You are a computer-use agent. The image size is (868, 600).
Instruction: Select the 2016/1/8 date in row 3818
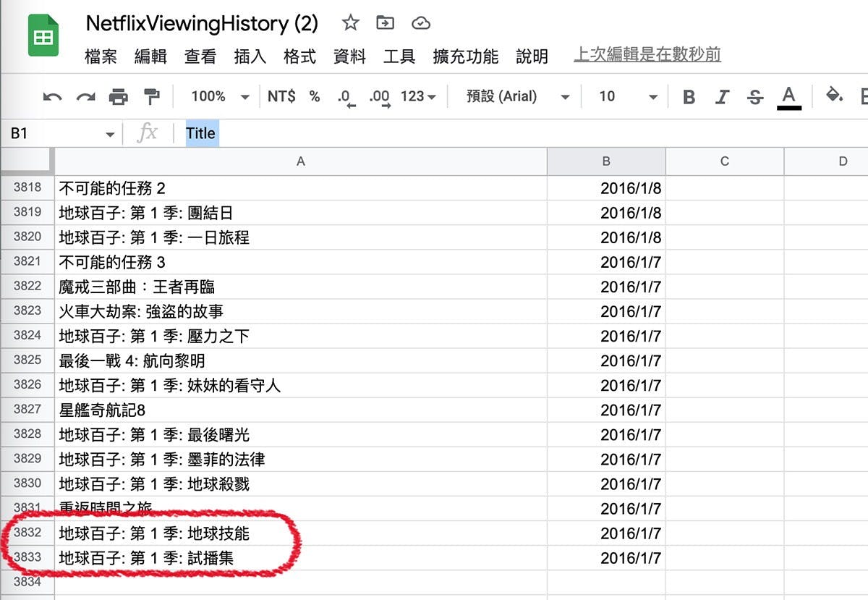click(606, 188)
